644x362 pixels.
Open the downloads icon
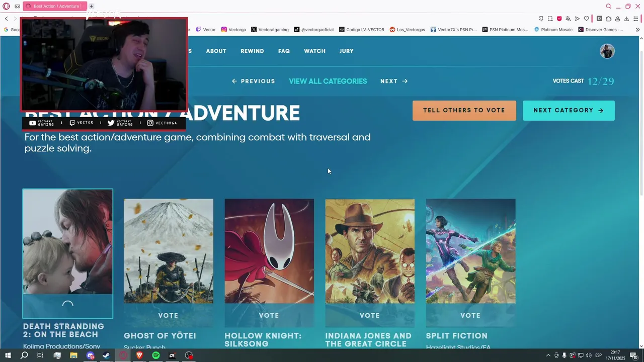(626, 19)
